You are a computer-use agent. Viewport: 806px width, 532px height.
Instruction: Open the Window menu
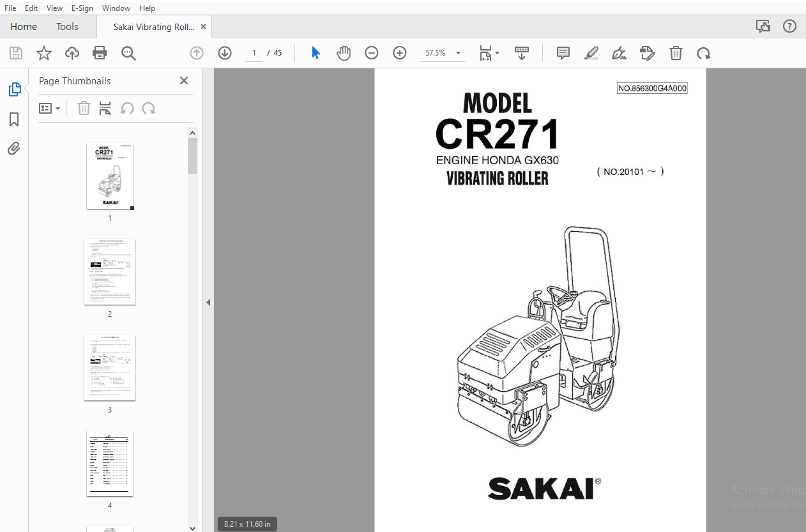(x=116, y=8)
